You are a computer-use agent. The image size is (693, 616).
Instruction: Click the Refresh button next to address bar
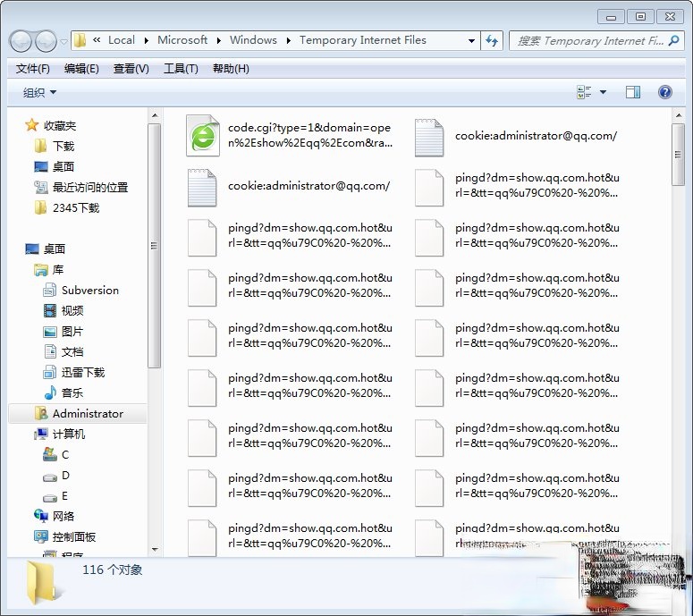tap(492, 40)
